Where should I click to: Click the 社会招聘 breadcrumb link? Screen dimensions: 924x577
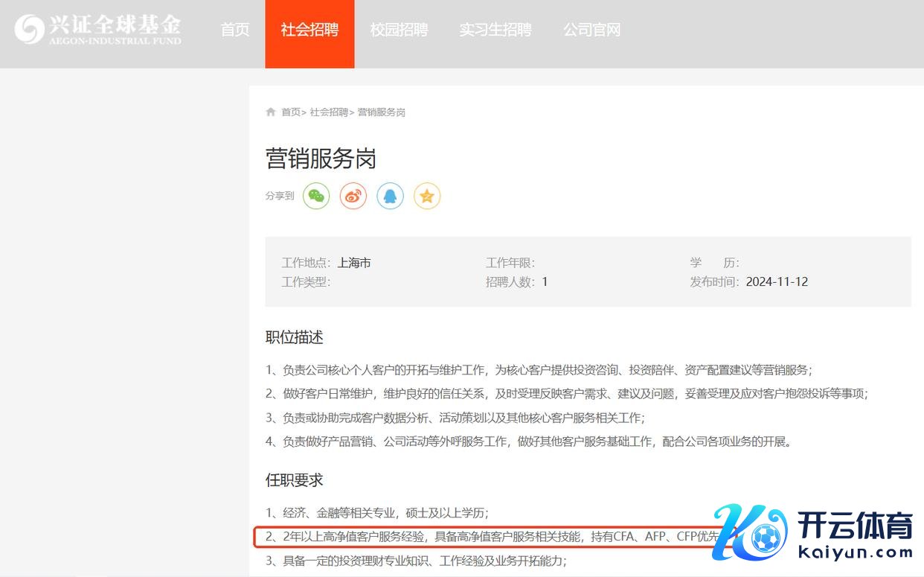(329, 112)
